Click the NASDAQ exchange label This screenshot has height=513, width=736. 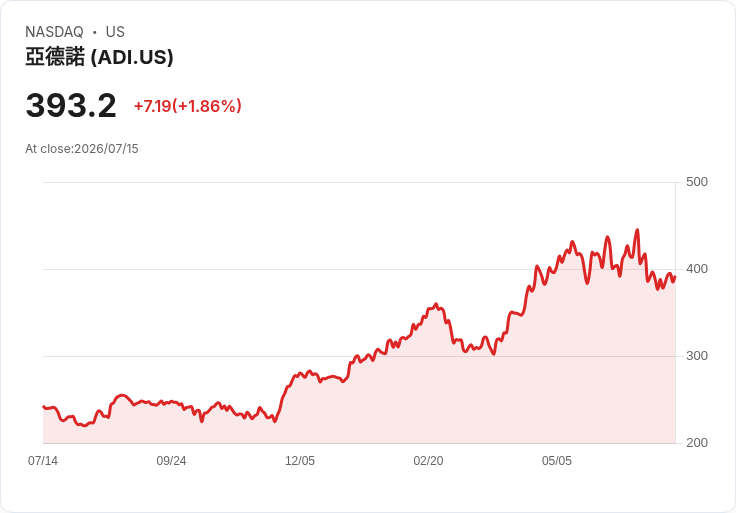pyautogui.click(x=54, y=32)
